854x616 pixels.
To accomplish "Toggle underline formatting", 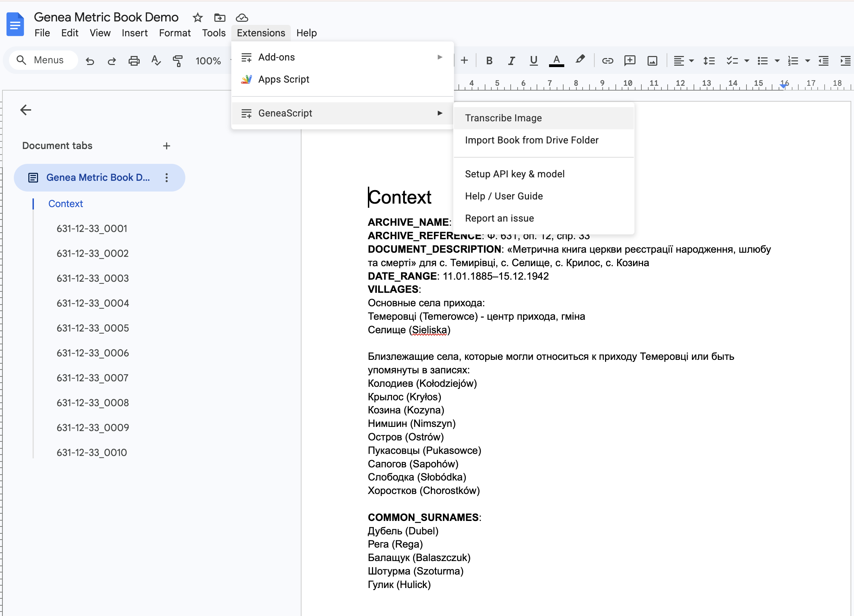I will click(x=533, y=60).
